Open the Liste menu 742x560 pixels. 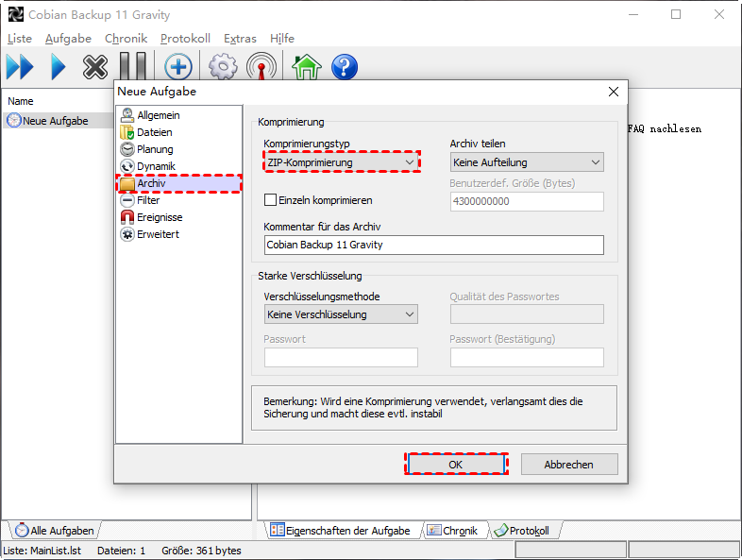(20, 39)
